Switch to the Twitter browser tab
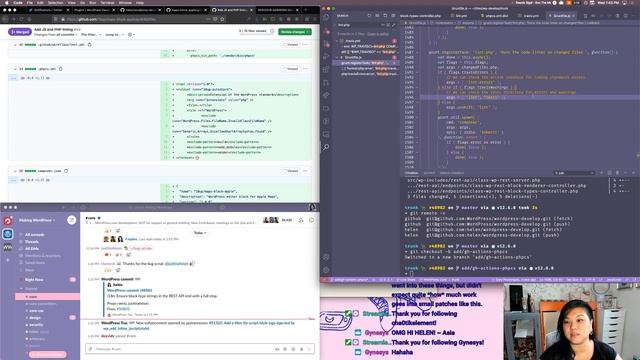This screenshot has height=360, width=640. tap(47, 10)
